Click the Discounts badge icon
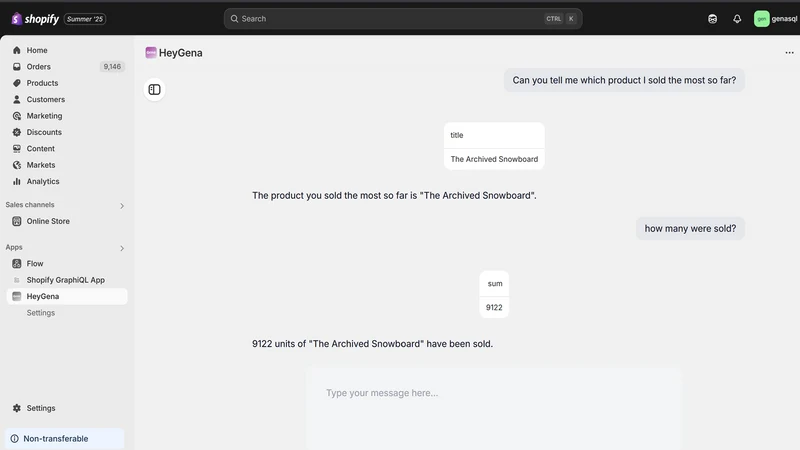800x450 pixels. coord(17,132)
